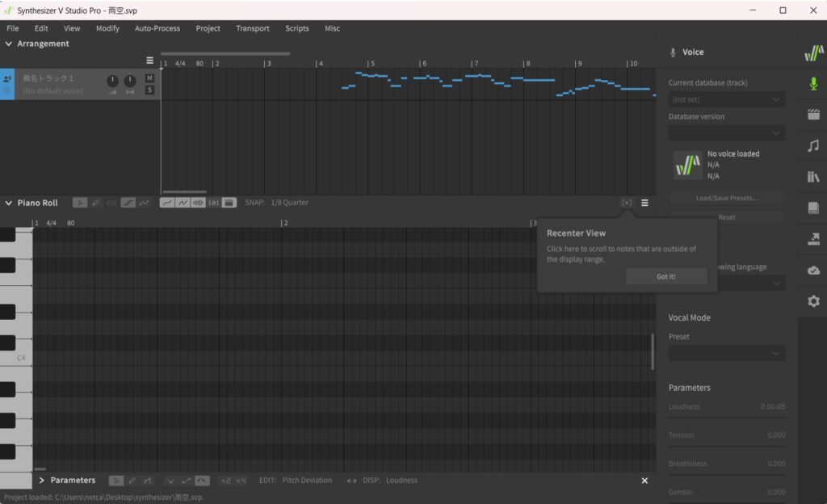Viewport: 827px width, 504px height.
Task: Select the pencil tool in Piano Roll toolbar
Action: click(96, 203)
